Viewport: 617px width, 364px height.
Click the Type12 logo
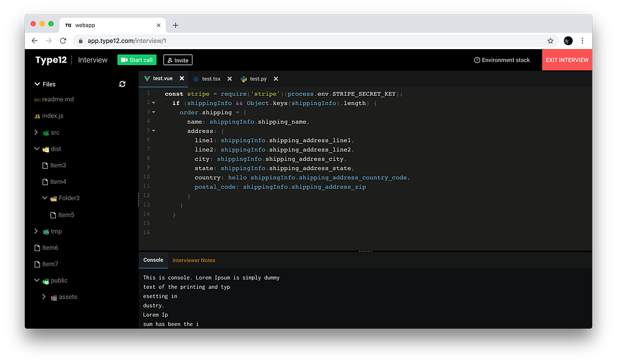point(51,60)
